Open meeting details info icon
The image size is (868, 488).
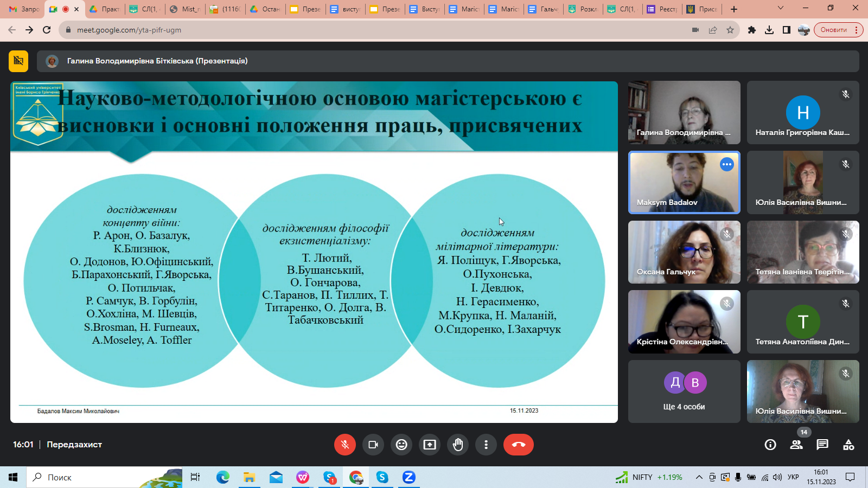tap(770, 445)
